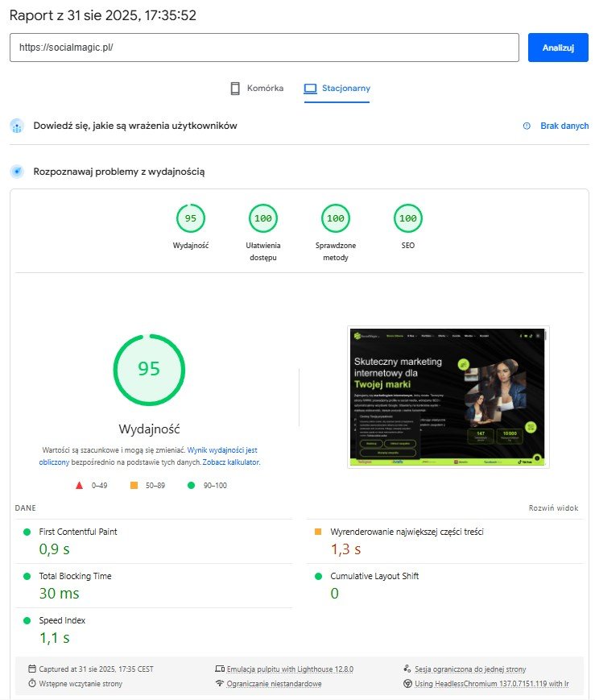
Task: Click the large 95 performance gauge
Action: point(149,369)
